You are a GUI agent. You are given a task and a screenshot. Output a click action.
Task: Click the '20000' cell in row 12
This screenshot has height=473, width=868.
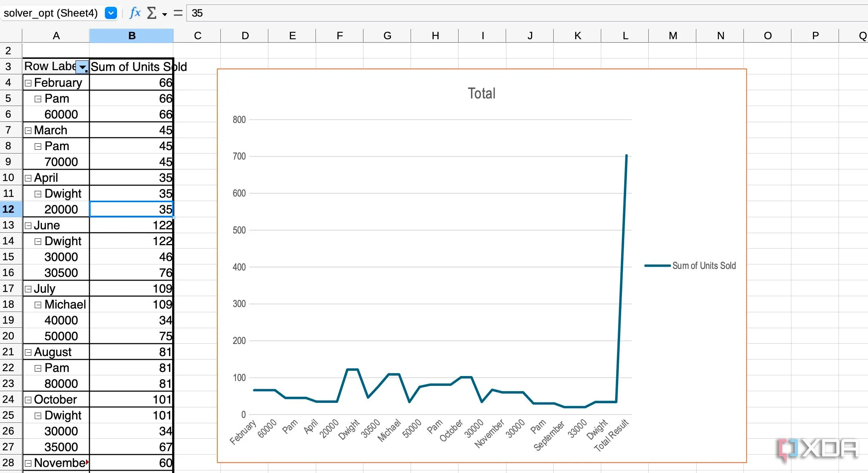56,209
